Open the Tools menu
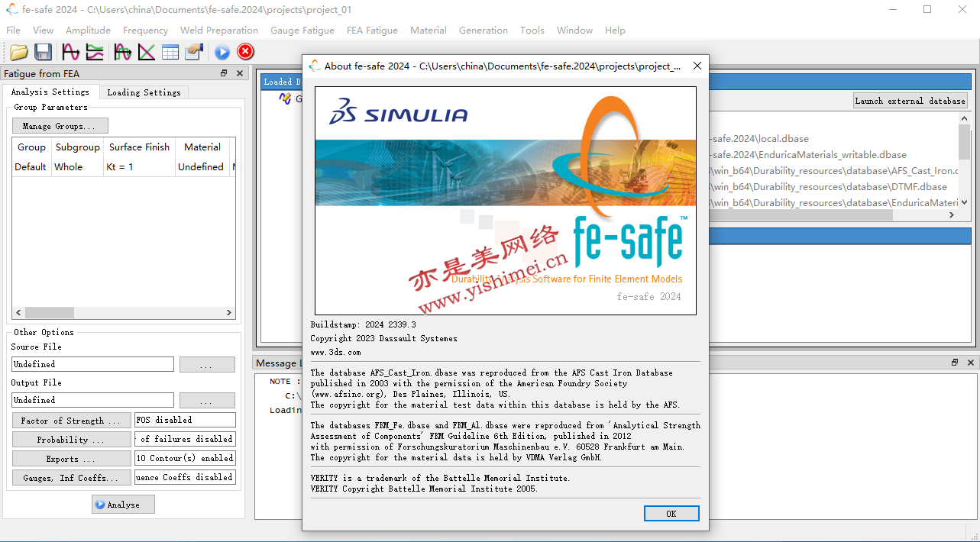 (x=532, y=31)
